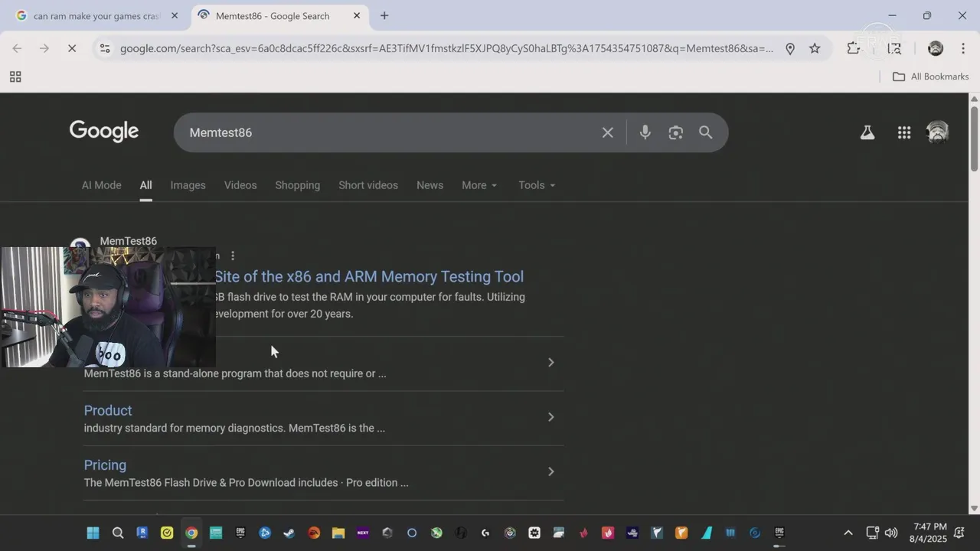Go back to the previous page

click(x=17, y=48)
